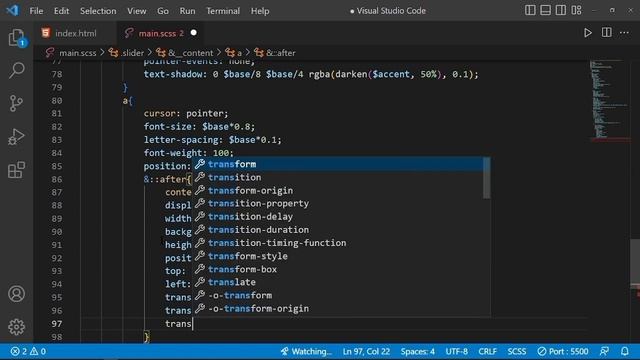Click .slider in the breadcrumb
This screenshot has height=360, width=640.
pyautogui.click(x=132, y=53)
